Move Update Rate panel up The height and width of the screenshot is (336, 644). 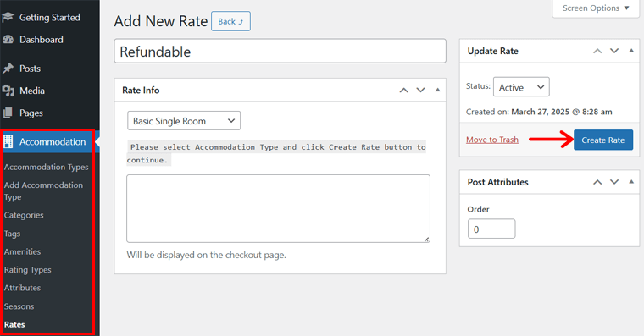(x=597, y=51)
